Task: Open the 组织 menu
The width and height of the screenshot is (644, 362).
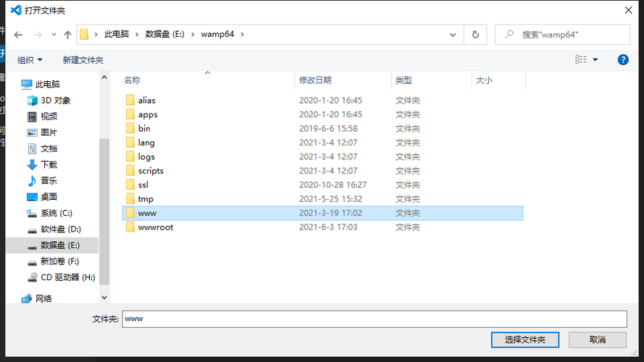Action: [30, 60]
